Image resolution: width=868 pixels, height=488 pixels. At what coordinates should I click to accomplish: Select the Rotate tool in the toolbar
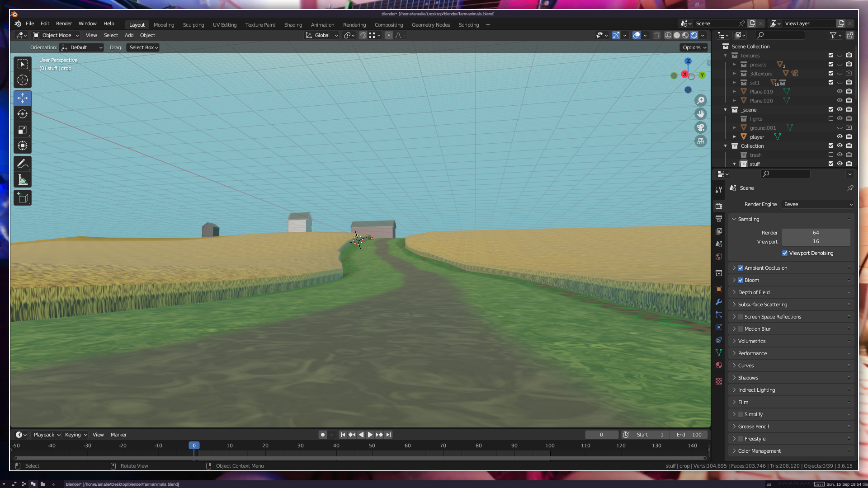23,114
